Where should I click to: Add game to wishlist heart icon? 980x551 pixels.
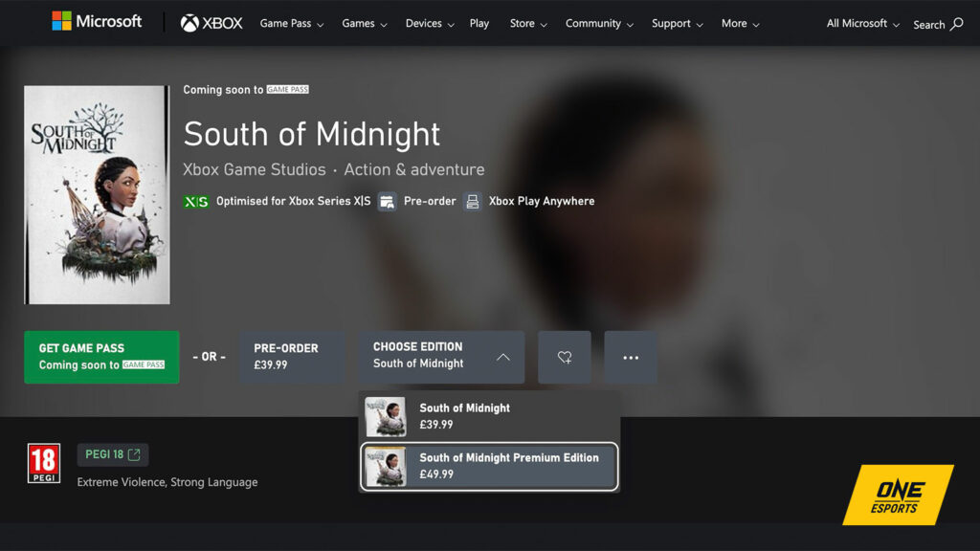coord(565,358)
